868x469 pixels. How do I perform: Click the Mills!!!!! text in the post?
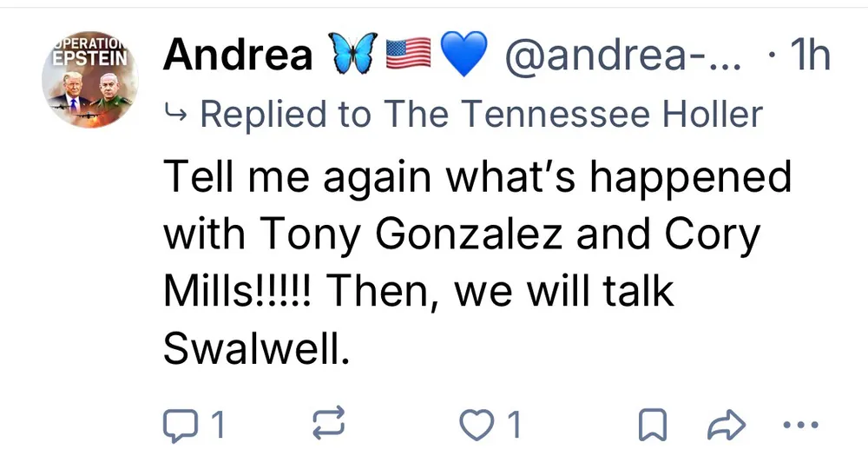[x=243, y=291]
